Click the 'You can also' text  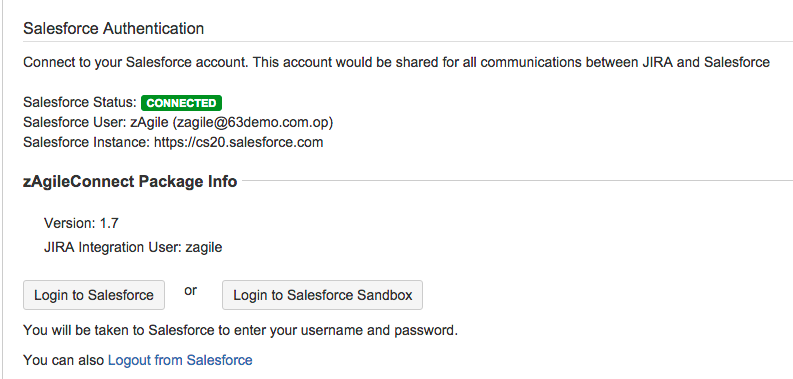pyautogui.click(x=64, y=360)
